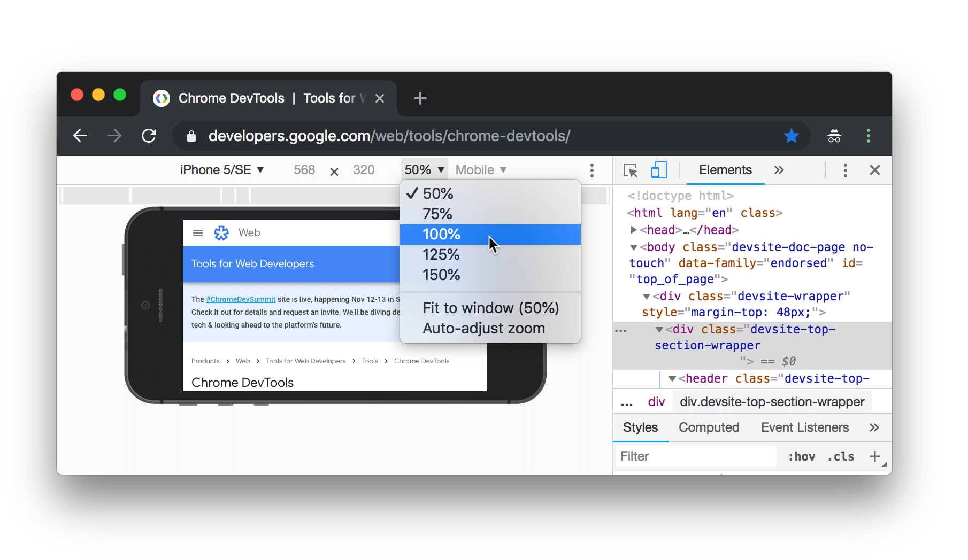Click the rotate icon between dimensions

coord(334,172)
